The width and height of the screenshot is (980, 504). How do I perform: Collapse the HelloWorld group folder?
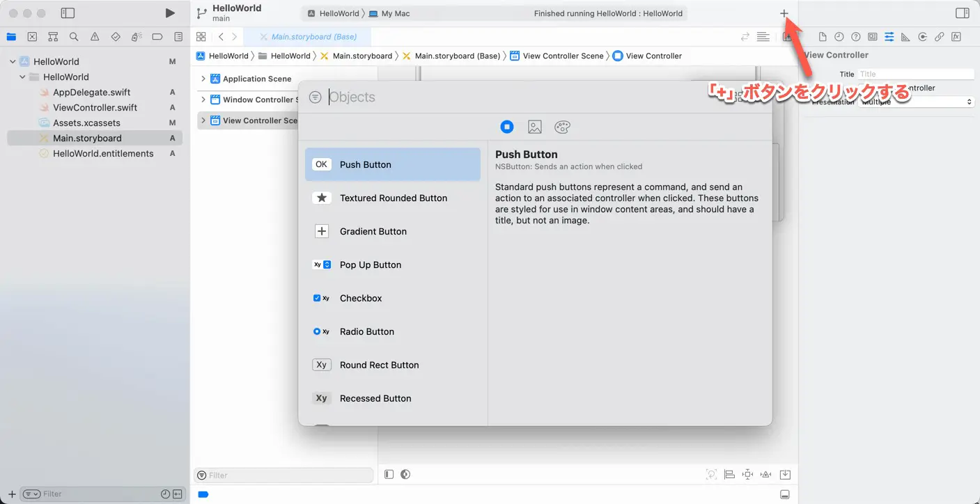pyautogui.click(x=22, y=77)
